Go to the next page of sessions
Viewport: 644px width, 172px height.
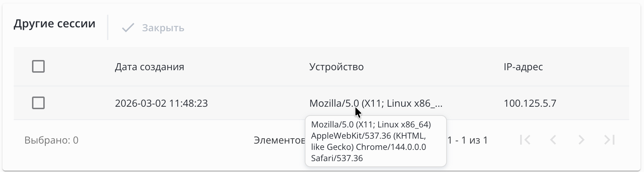pos(581,140)
